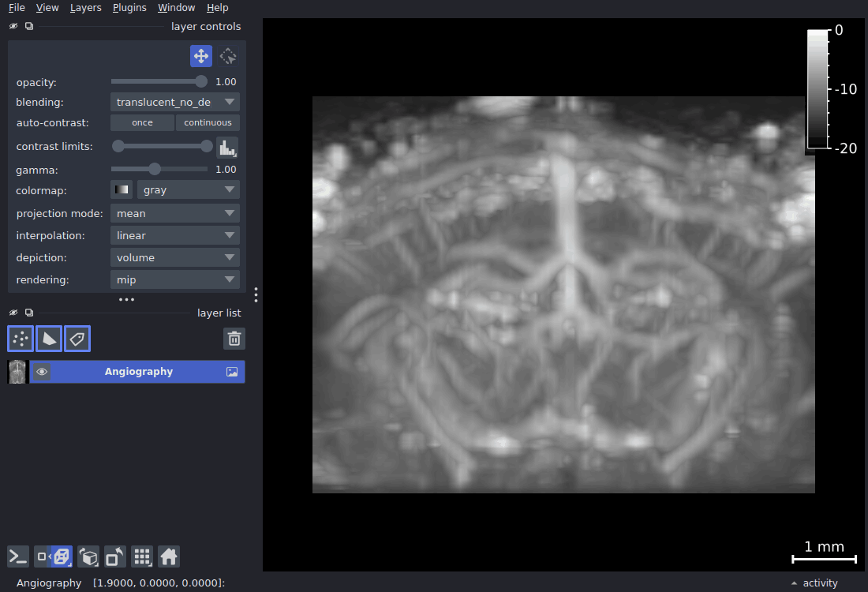Open the IPython console
The width and height of the screenshot is (868, 592).
click(17, 556)
